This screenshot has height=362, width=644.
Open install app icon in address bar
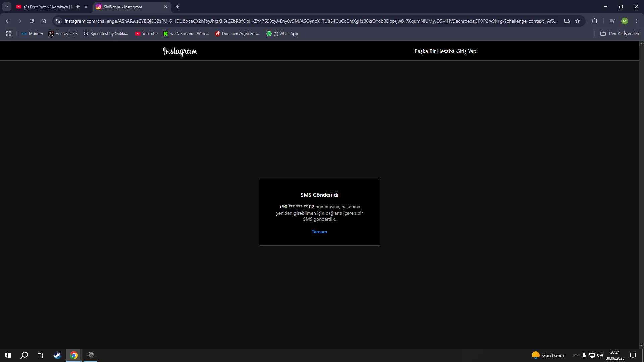567,21
